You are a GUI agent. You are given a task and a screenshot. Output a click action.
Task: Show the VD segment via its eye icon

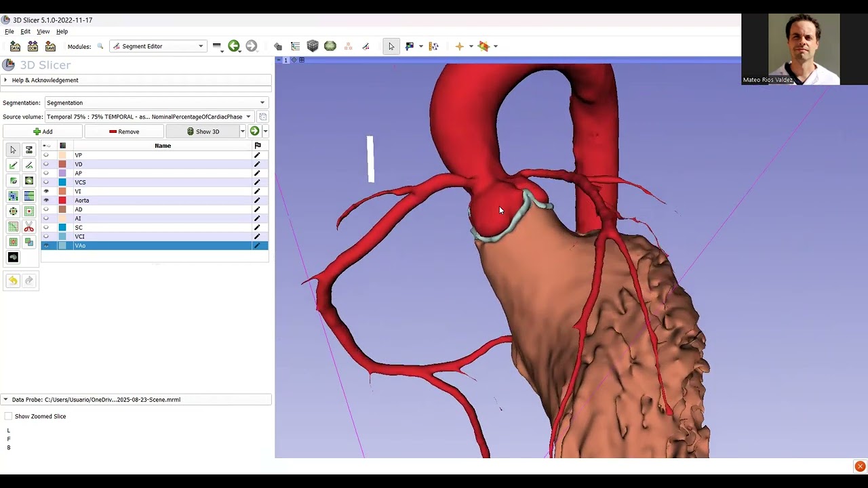[46, 164]
